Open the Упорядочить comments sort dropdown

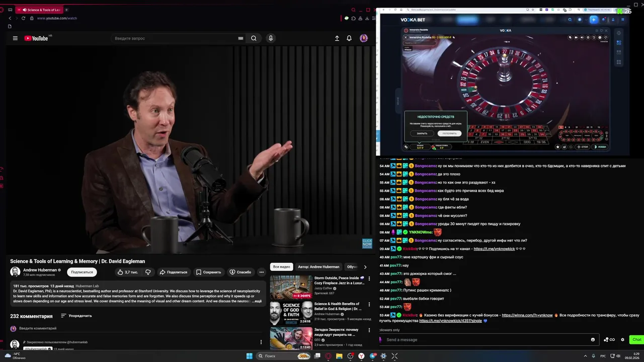(76, 316)
